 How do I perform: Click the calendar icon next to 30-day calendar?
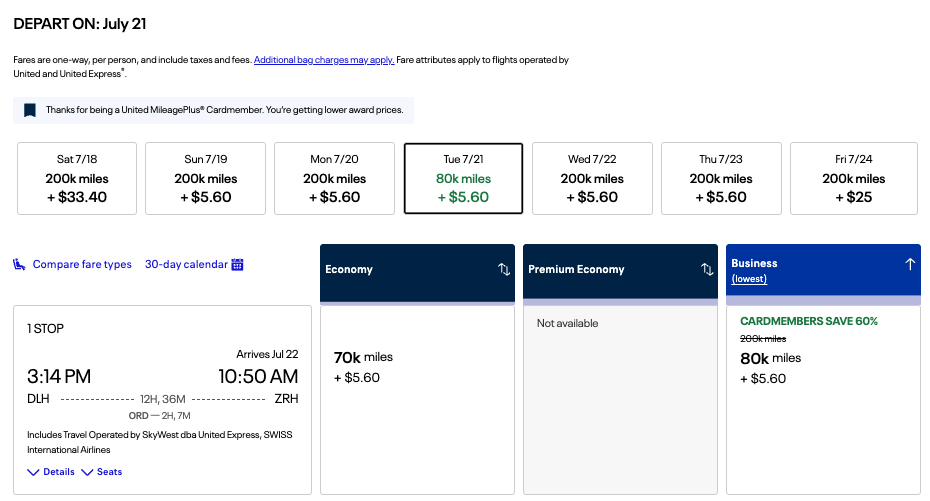(x=237, y=264)
